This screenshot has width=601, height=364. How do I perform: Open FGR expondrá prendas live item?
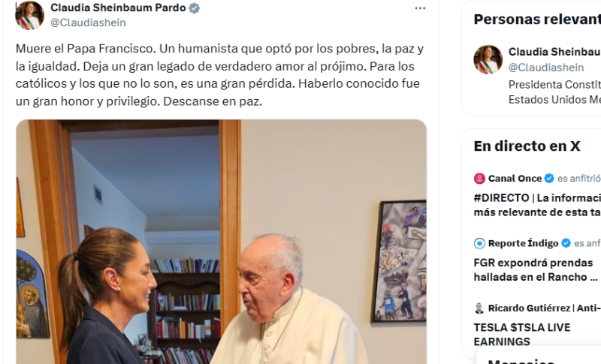pos(536,270)
